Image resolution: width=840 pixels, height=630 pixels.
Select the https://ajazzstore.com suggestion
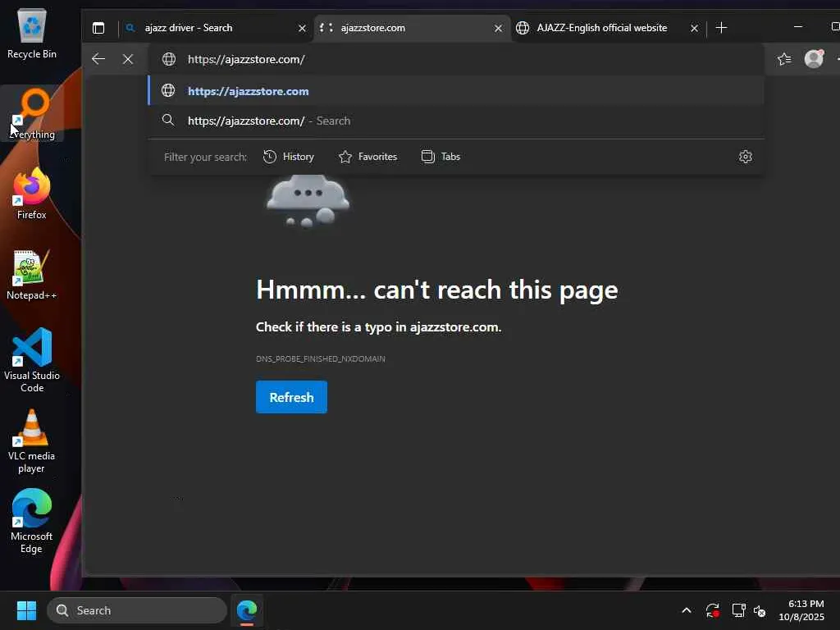tap(456, 90)
